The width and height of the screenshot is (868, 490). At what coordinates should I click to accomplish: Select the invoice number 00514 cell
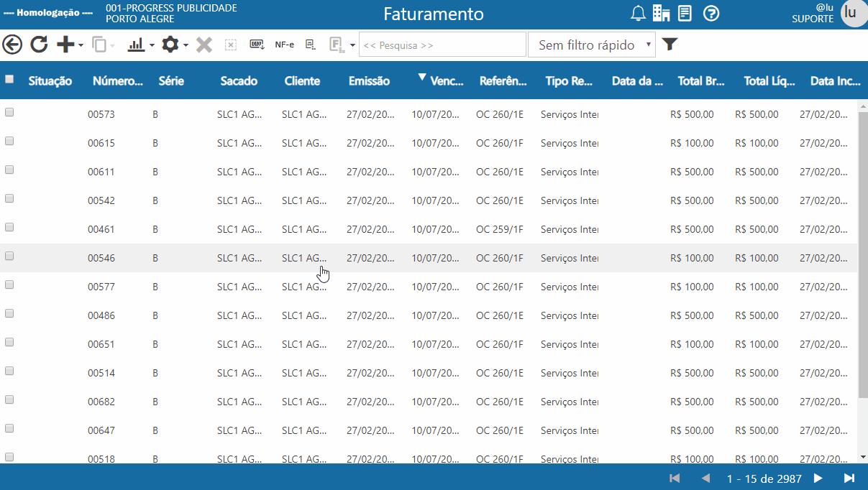tap(101, 373)
